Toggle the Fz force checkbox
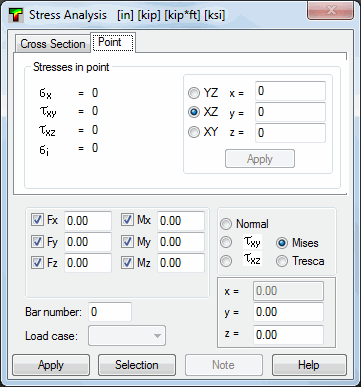Viewport: 361px width, 387px height. click(37, 263)
